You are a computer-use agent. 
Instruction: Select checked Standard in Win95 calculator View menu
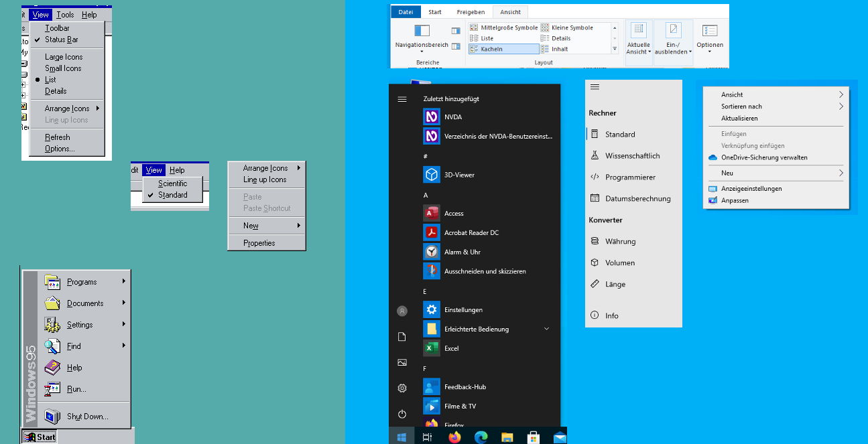[172, 195]
